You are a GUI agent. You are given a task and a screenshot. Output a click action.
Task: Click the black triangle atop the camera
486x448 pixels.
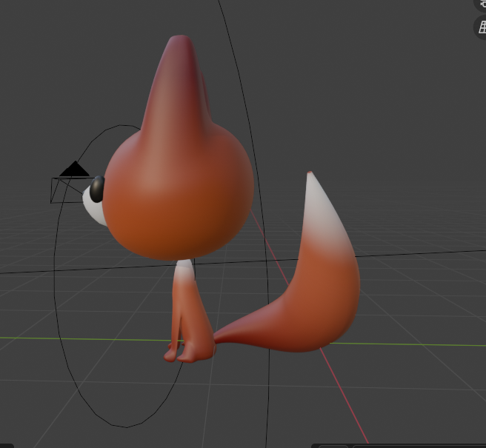click(74, 170)
